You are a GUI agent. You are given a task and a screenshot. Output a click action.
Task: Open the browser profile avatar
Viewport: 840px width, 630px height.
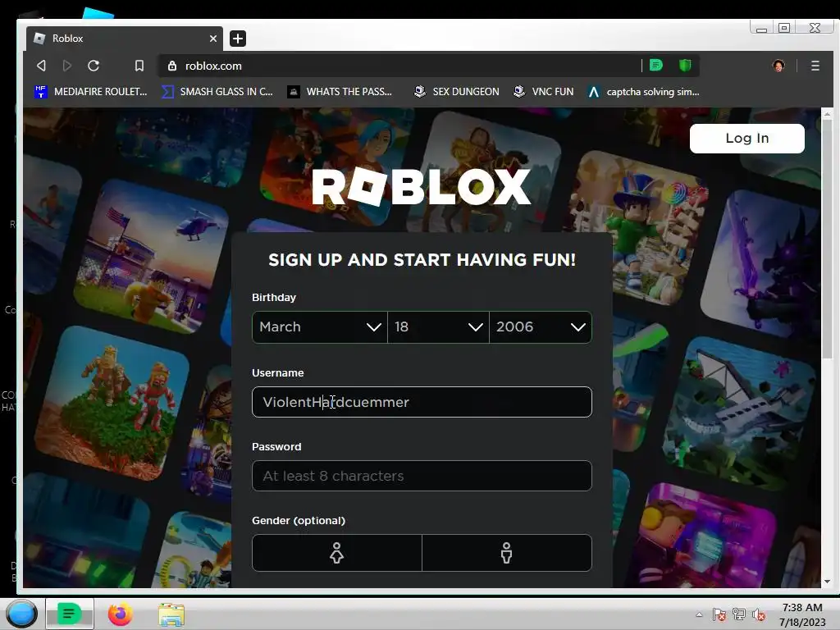tap(778, 66)
